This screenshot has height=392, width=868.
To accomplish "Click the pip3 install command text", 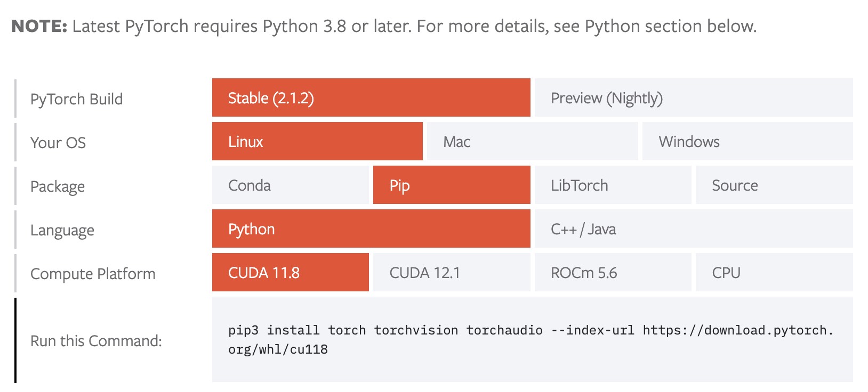I will click(x=531, y=340).
